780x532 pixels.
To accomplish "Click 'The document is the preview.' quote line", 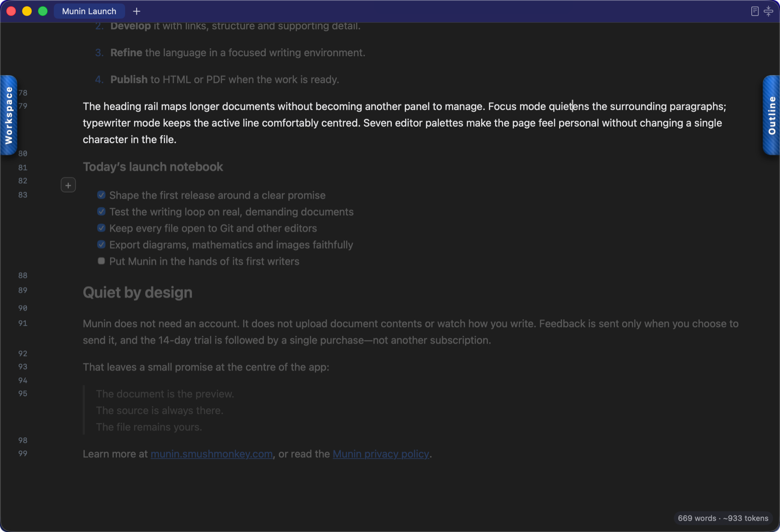I will point(165,394).
